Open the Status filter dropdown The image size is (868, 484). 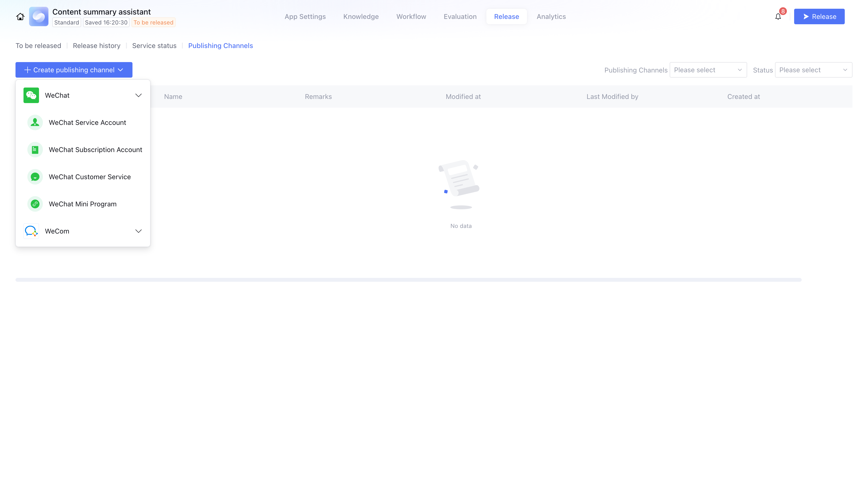[813, 70]
